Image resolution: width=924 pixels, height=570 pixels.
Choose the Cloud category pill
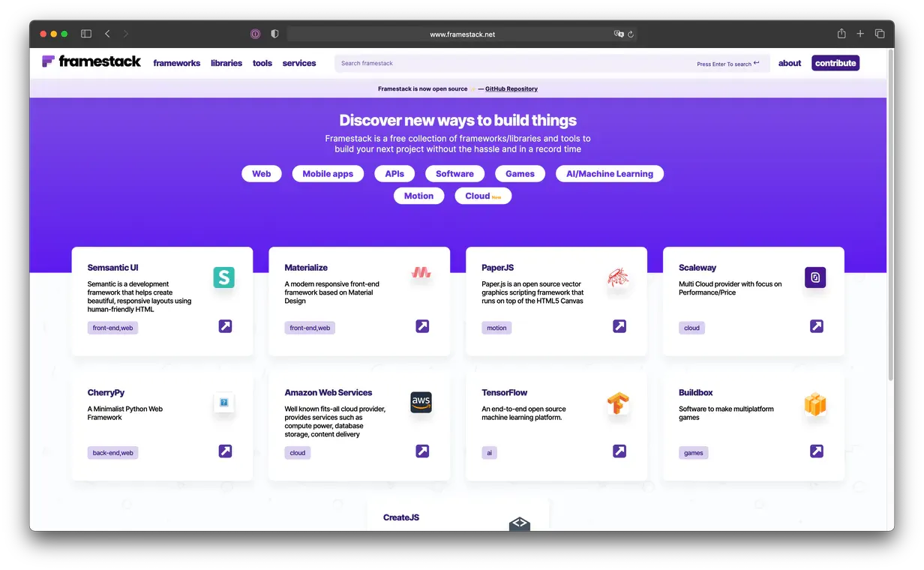coord(482,196)
